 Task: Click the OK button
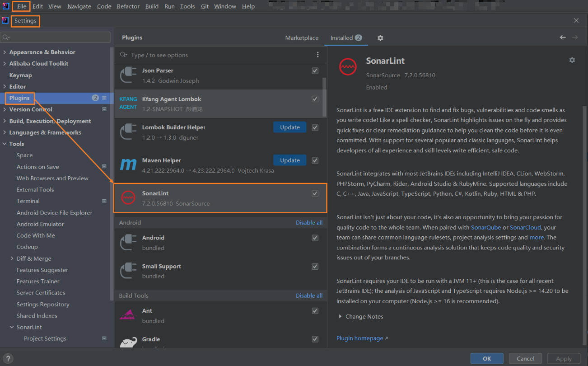(487, 358)
